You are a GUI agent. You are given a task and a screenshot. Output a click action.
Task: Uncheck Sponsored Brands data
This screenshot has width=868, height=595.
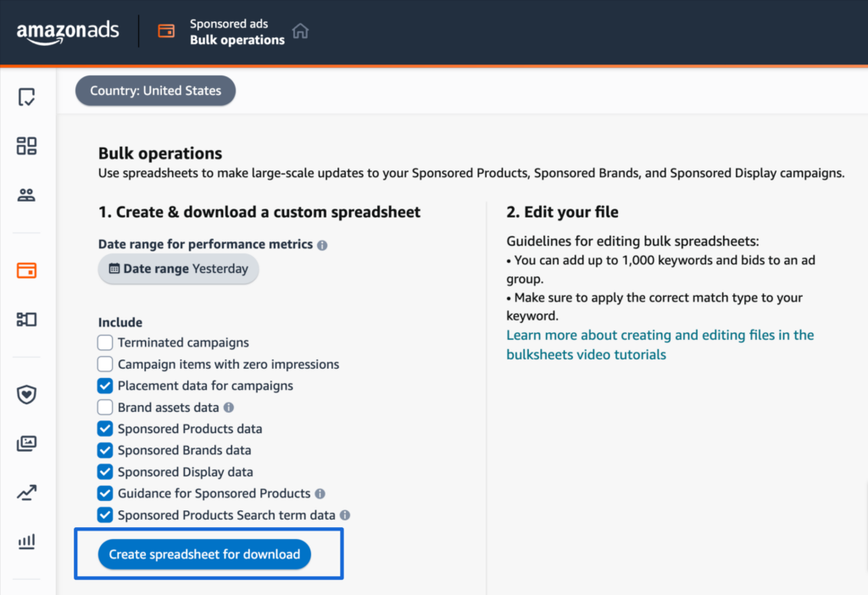105,451
